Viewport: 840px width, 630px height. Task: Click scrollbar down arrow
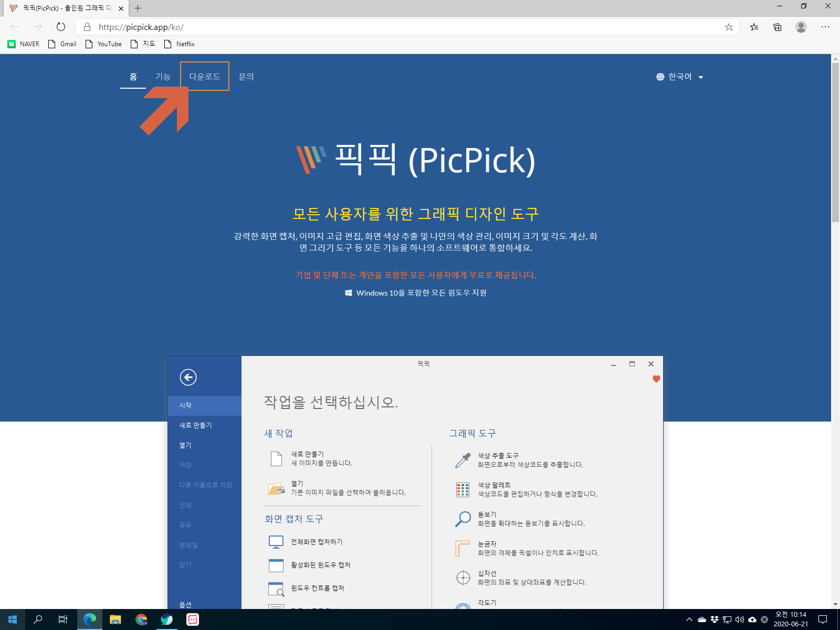click(x=835, y=604)
